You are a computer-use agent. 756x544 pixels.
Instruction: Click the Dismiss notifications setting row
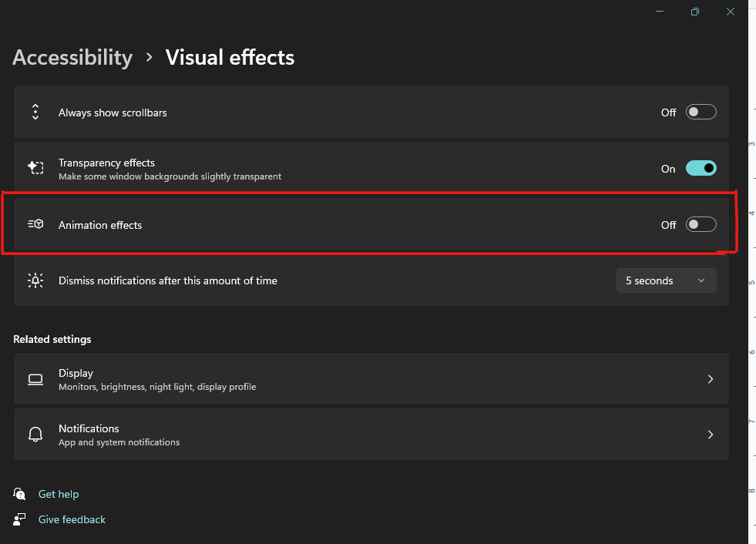pyautogui.click(x=308, y=280)
